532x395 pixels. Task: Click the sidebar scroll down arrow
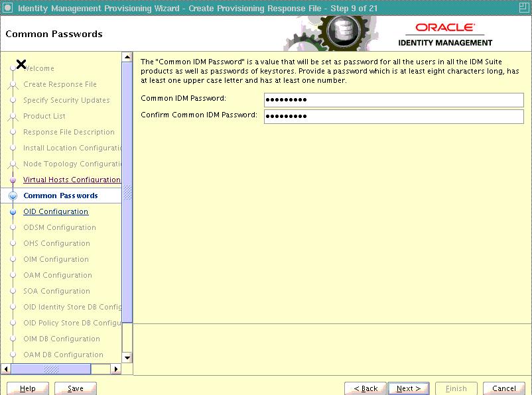[127, 357]
